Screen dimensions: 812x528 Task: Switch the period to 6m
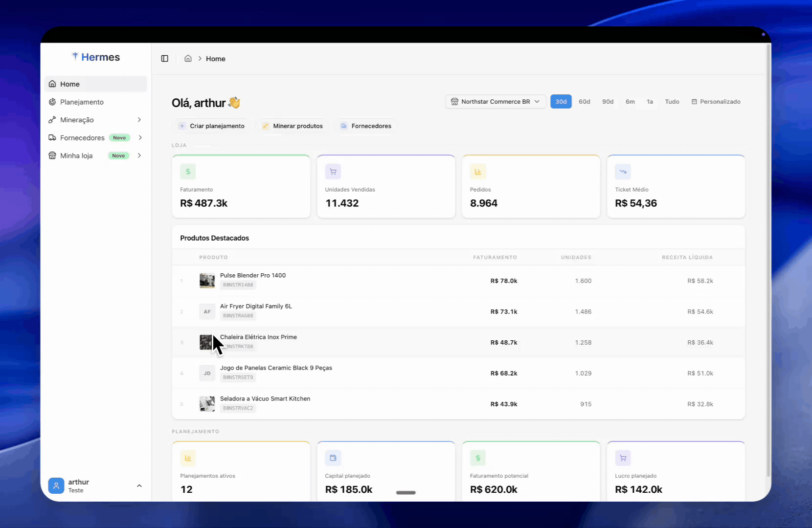coord(630,102)
